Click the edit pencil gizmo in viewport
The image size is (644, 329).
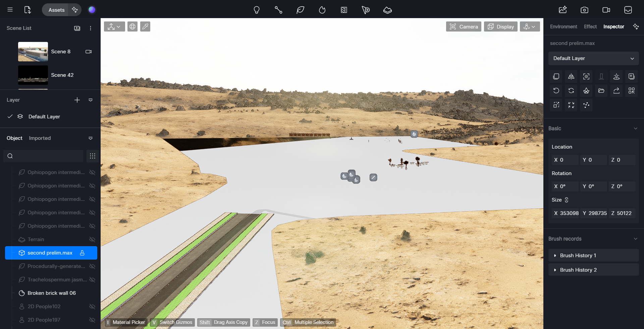pos(373,177)
